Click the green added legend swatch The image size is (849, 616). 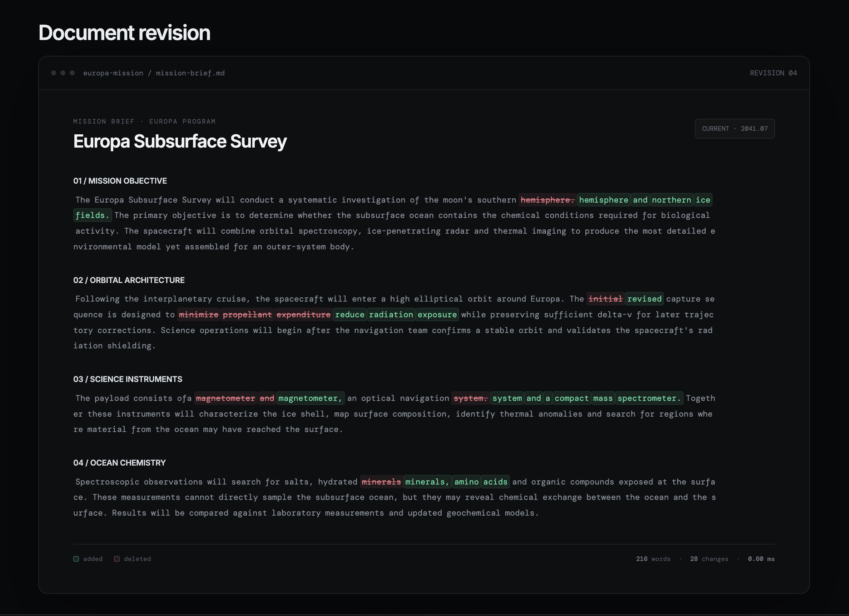[x=76, y=559]
